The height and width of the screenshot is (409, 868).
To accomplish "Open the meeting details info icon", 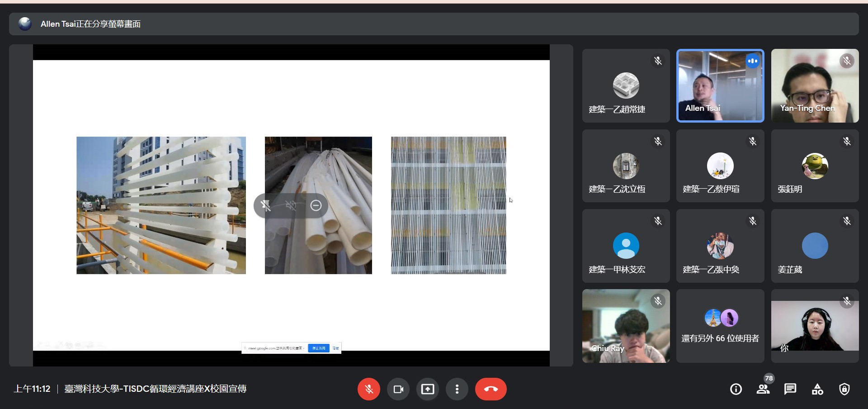I will coord(736,389).
